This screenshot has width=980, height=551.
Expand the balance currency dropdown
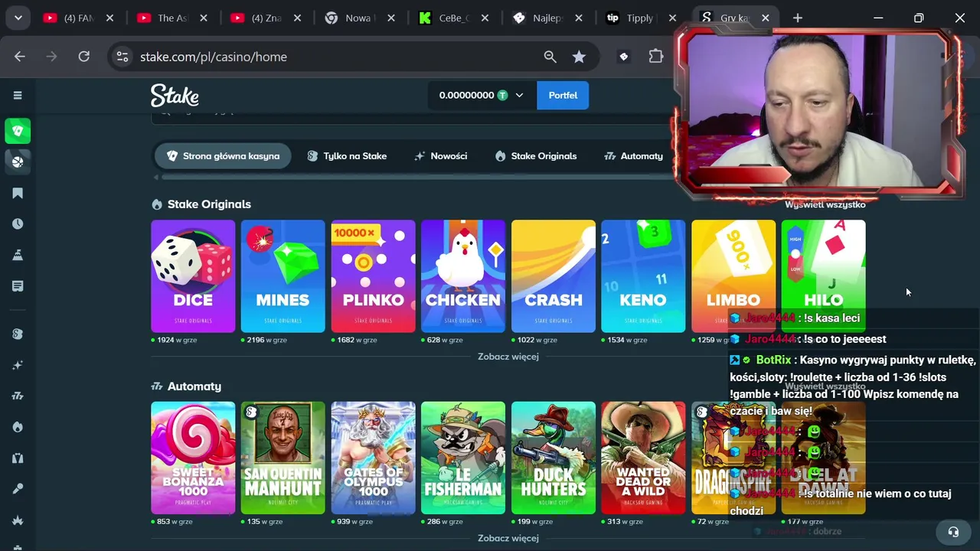519,95
